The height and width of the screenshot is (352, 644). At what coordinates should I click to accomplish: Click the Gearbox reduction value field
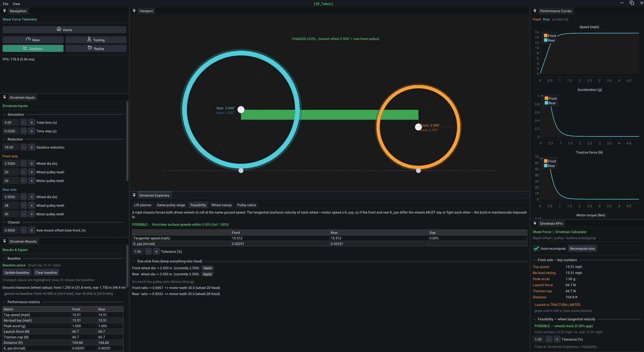coord(11,147)
